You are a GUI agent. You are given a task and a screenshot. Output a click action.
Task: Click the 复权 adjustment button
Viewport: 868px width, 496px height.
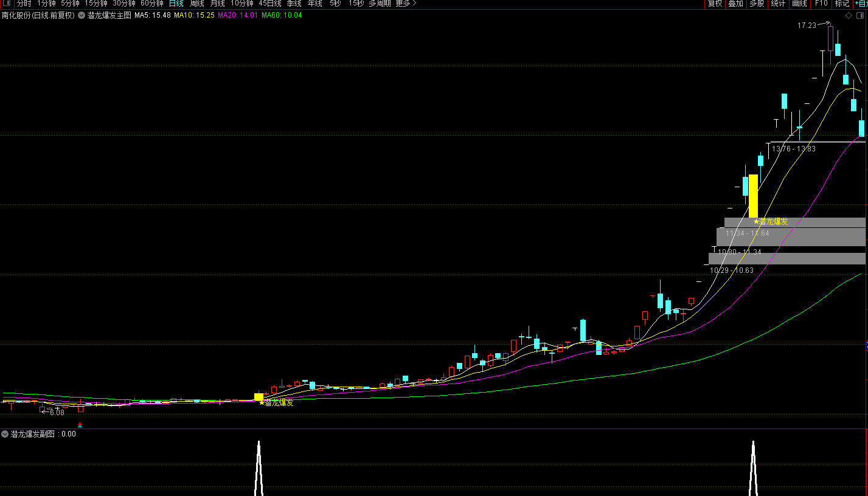(715, 4)
